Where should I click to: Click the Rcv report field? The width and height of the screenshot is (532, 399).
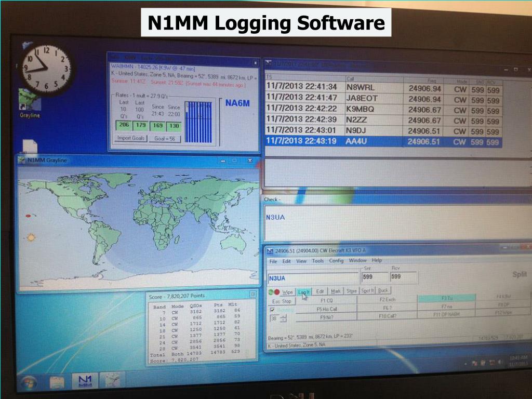[x=403, y=276]
